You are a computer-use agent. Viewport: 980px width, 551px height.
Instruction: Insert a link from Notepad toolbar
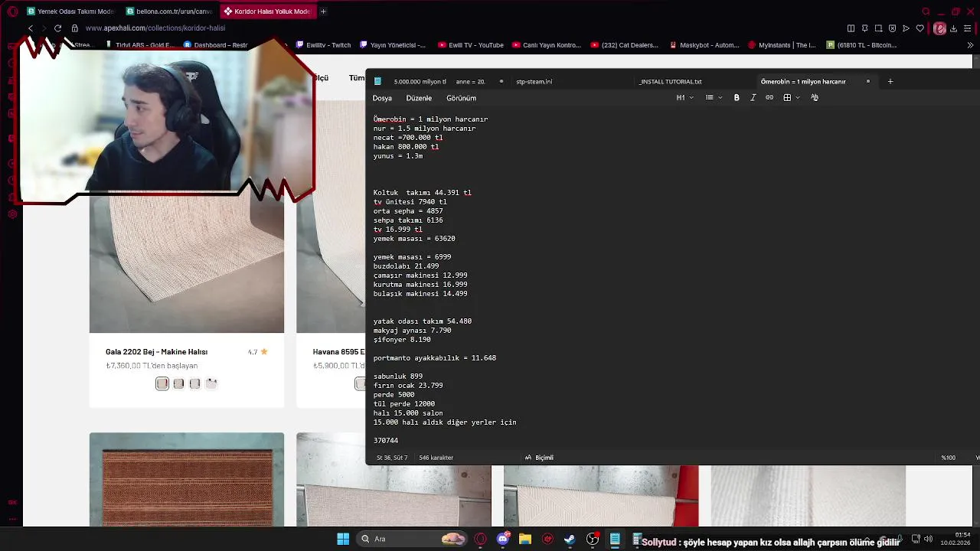pos(769,98)
